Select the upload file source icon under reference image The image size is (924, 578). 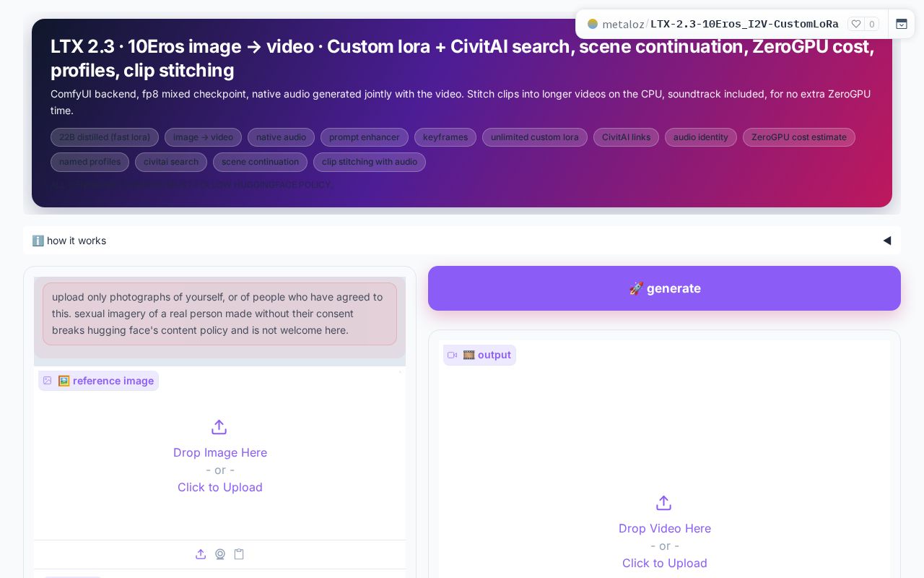point(201,554)
